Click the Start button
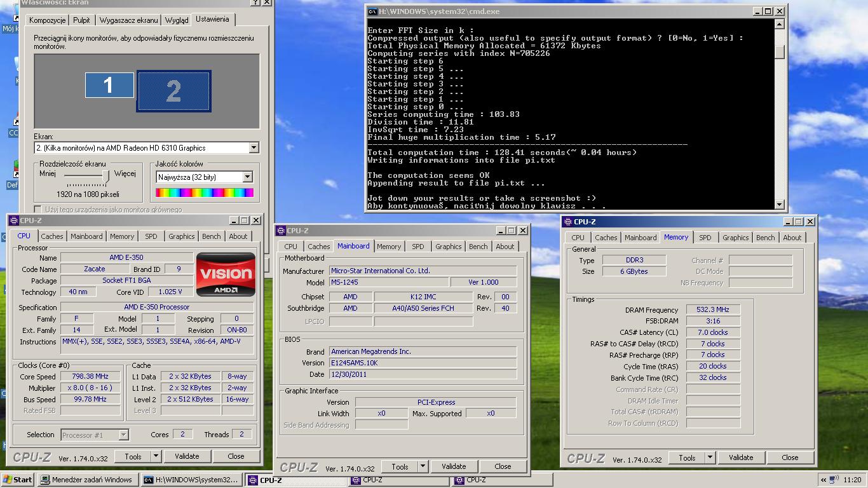Viewport: 868px width, 488px height. point(18,480)
